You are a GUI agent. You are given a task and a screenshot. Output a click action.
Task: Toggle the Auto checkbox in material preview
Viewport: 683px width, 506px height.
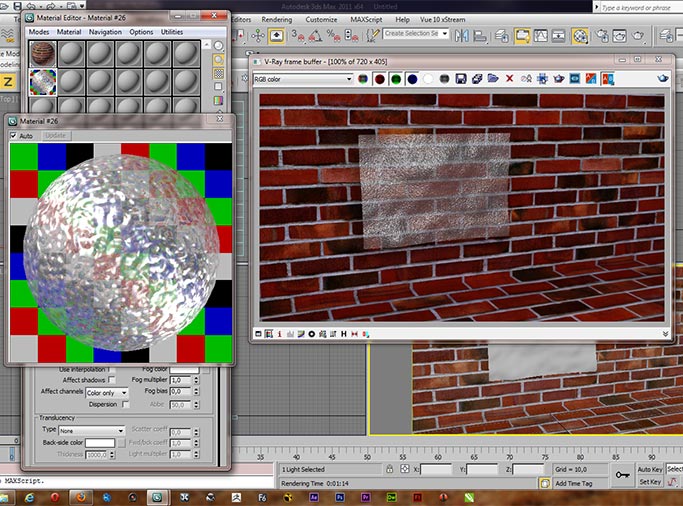tap(14, 135)
